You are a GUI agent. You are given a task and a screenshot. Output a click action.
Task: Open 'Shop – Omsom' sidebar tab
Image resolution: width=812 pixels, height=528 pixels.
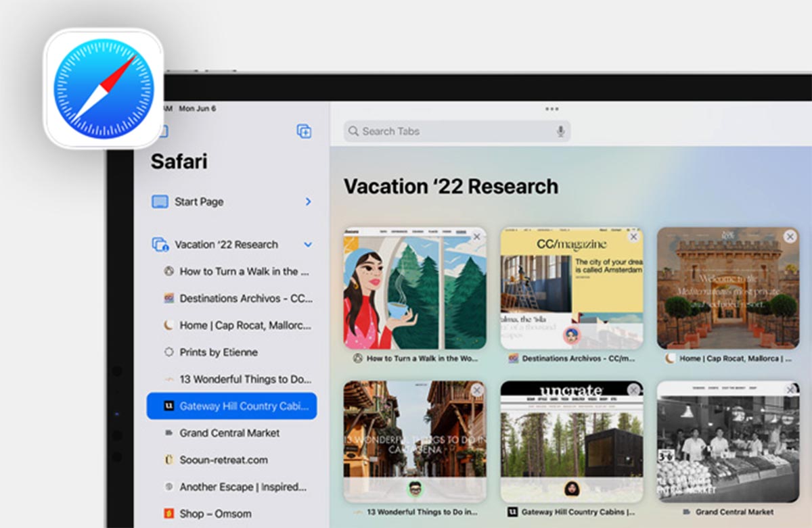(232, 514)
